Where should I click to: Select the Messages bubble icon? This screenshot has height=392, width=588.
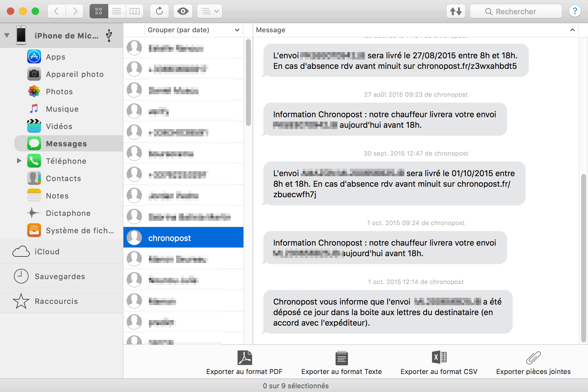[x=34, y=144]
